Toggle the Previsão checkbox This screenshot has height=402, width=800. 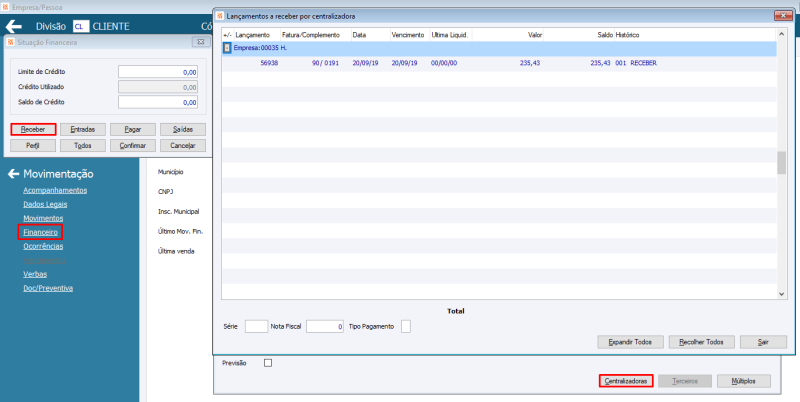(268, 363)
